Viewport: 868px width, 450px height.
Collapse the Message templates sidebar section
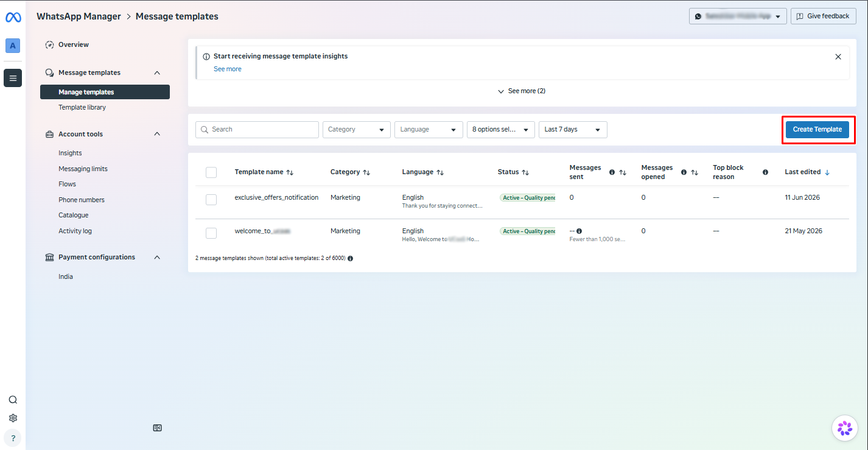coord(157,73)
